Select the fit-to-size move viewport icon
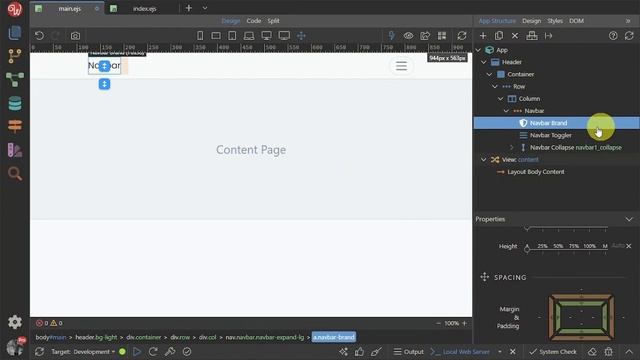 coord(301,36)
